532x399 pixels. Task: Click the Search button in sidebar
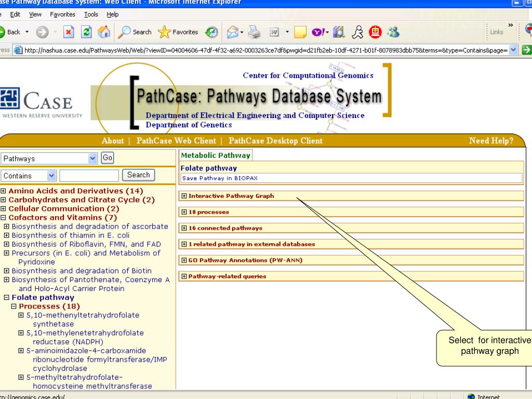pos(138,175)
